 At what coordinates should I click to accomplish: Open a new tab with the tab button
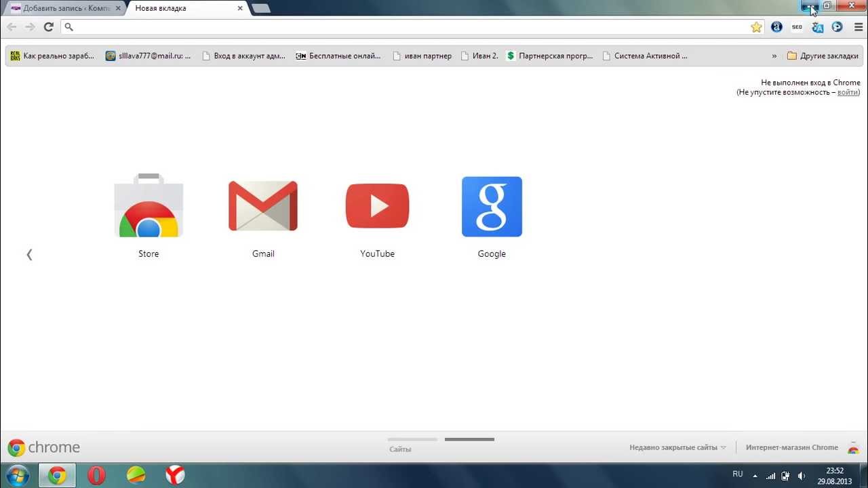coord(261,8)
